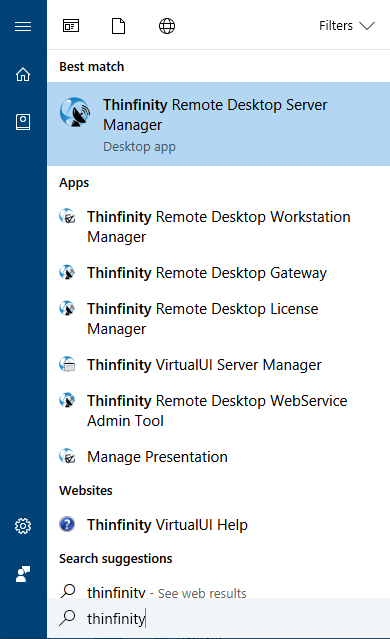Expand the Filters dropdown

point(347,26)
